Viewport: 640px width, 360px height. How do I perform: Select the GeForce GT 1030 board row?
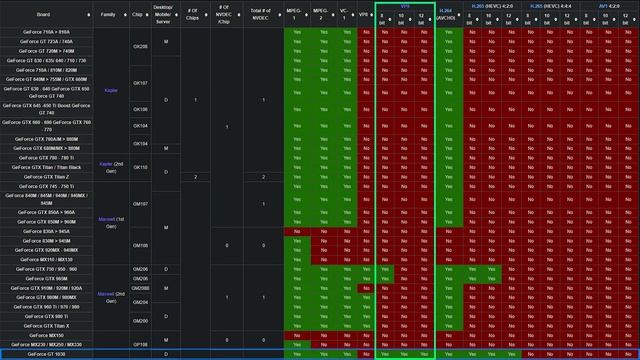[x=320, y=354]
